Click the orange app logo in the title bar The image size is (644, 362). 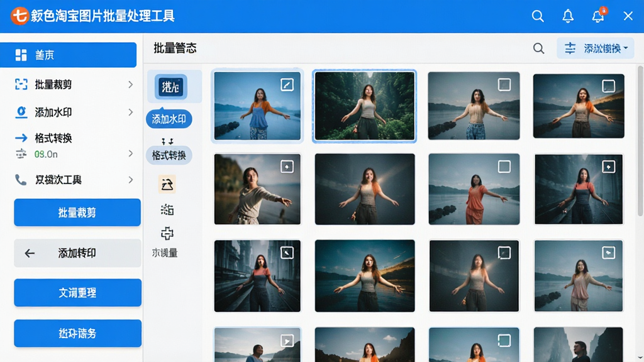click(x=19, y=16)
